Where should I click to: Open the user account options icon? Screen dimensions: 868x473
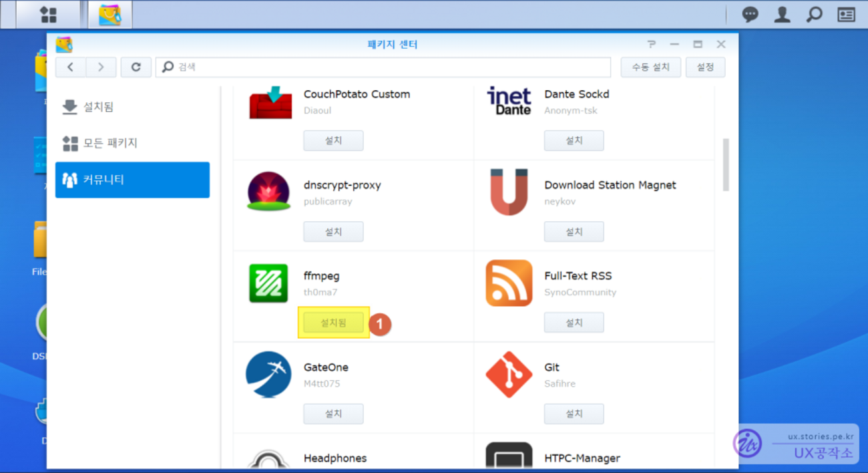[x=783, y=15]
